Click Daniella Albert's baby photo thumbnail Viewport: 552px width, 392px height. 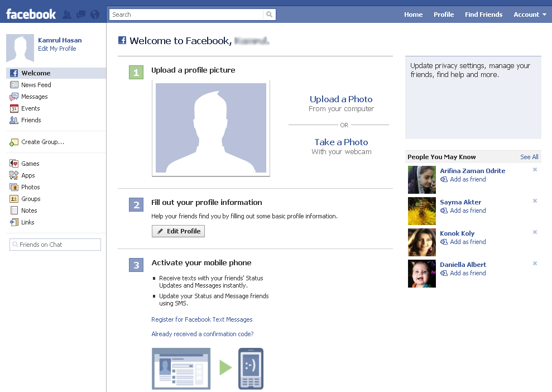pos(422,274)
